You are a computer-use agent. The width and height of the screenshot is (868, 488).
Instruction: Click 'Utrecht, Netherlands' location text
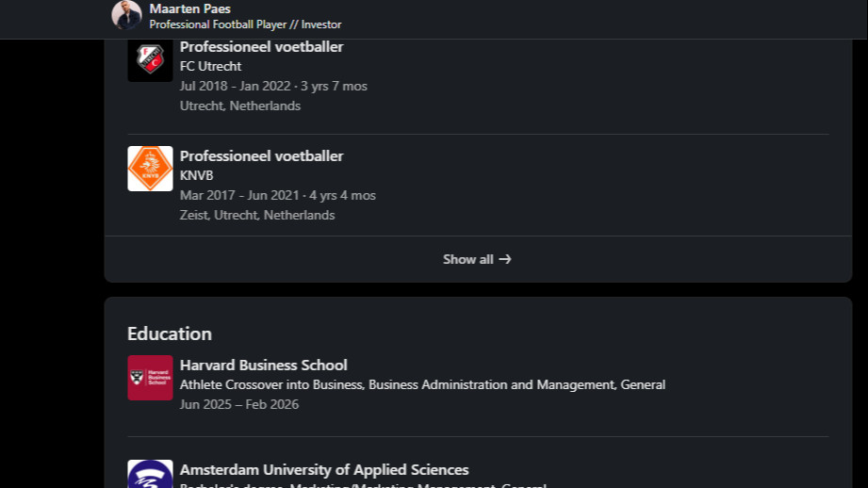tap(240, 106)
